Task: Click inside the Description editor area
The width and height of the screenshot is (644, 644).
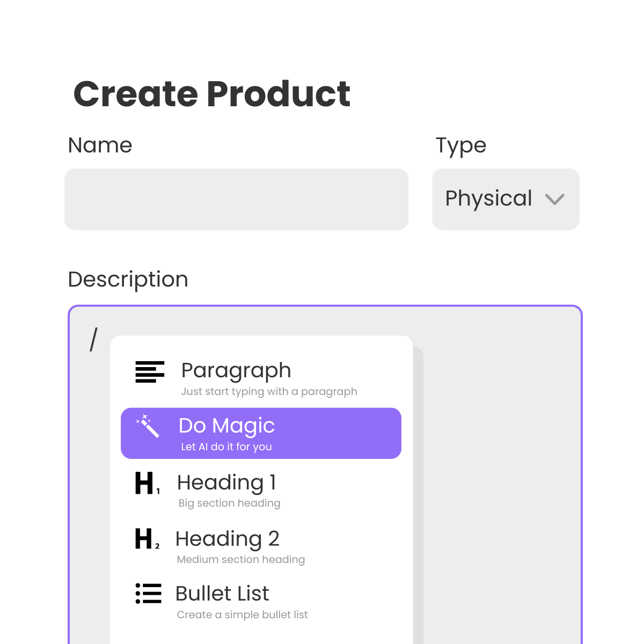Action: [x=502, y=472]
